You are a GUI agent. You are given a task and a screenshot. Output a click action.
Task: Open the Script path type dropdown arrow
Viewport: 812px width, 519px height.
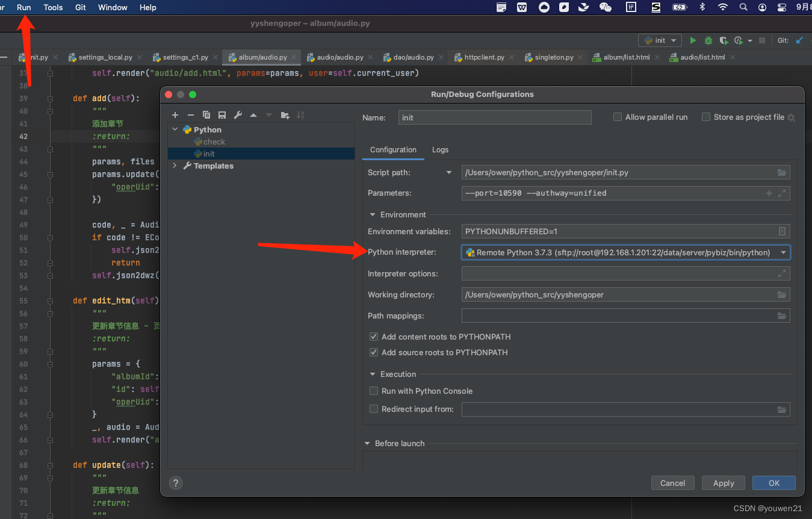pos(448,173)
